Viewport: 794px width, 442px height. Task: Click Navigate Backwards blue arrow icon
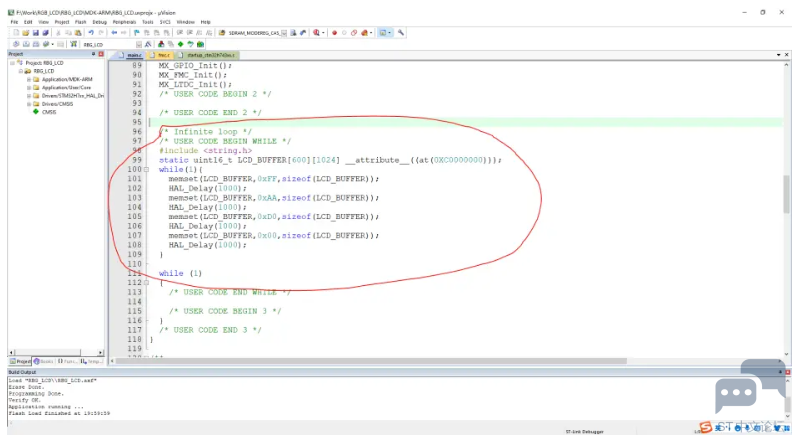(x=114, y=33)
